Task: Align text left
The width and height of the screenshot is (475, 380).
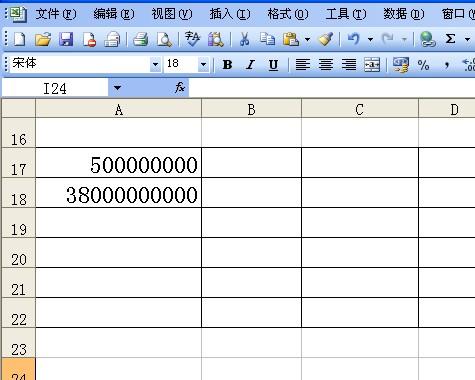Action: 303,64
